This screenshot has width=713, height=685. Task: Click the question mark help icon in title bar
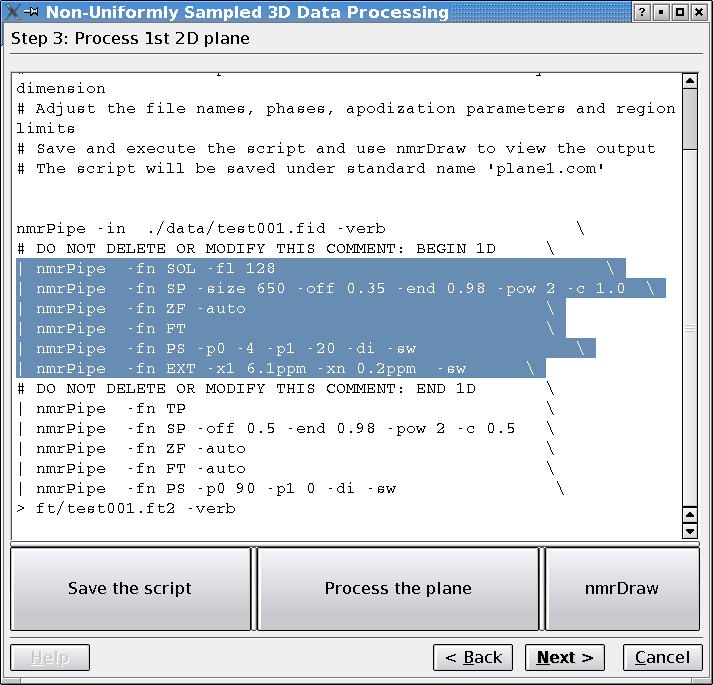[x=643, y=12]
